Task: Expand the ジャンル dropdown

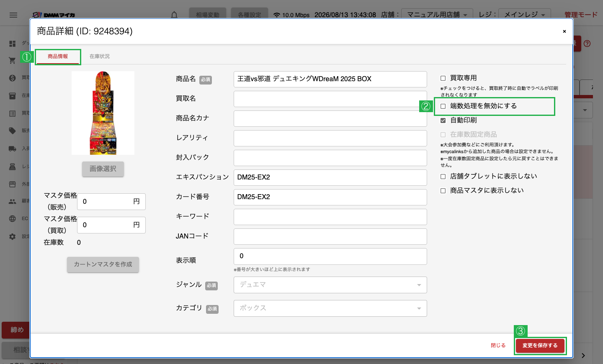Action: tap(330, 285)
